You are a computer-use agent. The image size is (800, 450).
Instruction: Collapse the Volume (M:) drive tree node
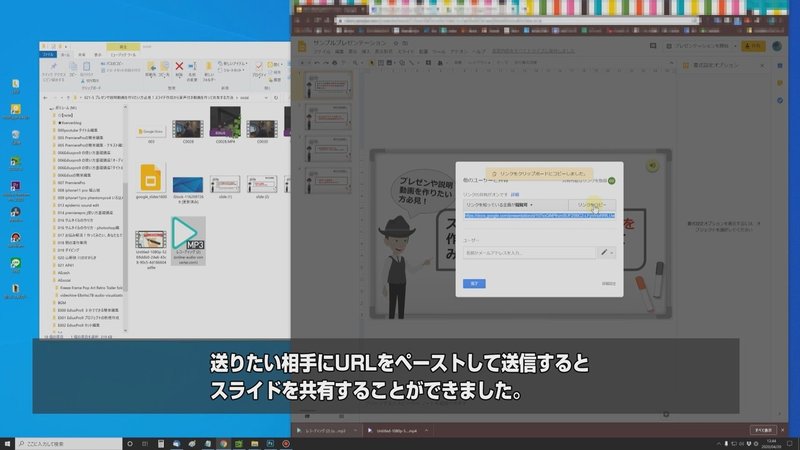52,108
